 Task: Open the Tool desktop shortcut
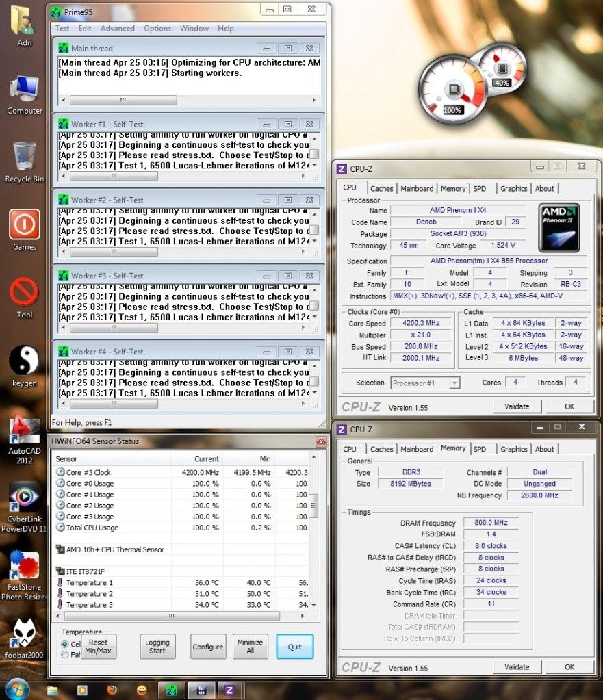coord(24,298)
